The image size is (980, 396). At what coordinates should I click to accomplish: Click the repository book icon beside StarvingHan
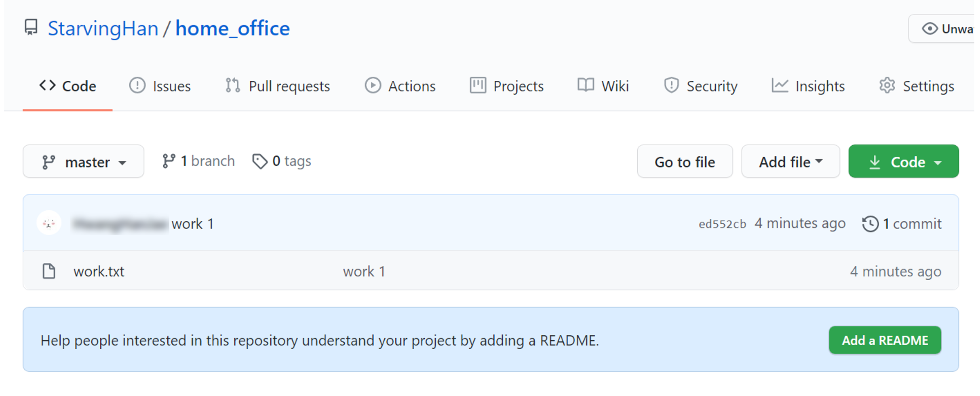pos(31,27)
